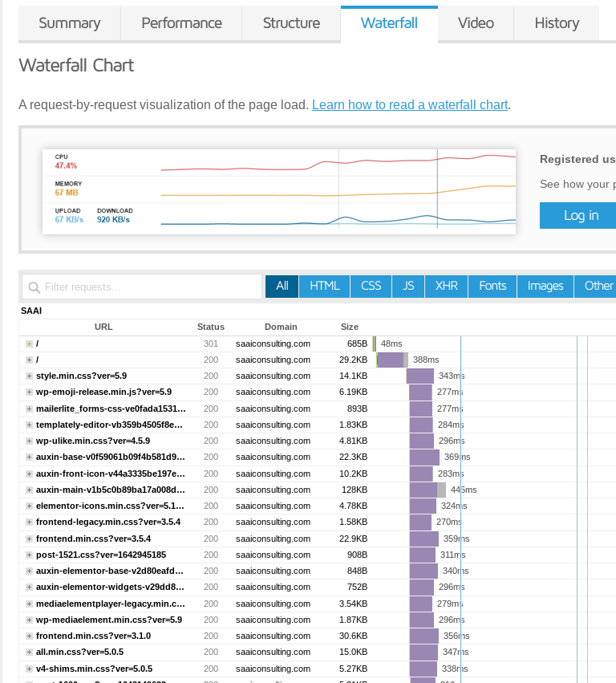The image size is (616, 683).
Task: Click the Log in button
Action: coord(580,215)
